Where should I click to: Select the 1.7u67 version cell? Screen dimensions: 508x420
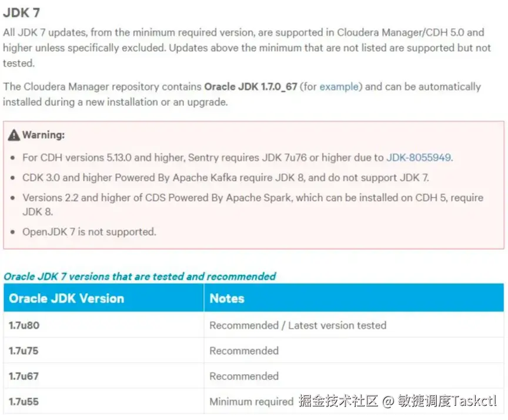click(x=24, y=376)
